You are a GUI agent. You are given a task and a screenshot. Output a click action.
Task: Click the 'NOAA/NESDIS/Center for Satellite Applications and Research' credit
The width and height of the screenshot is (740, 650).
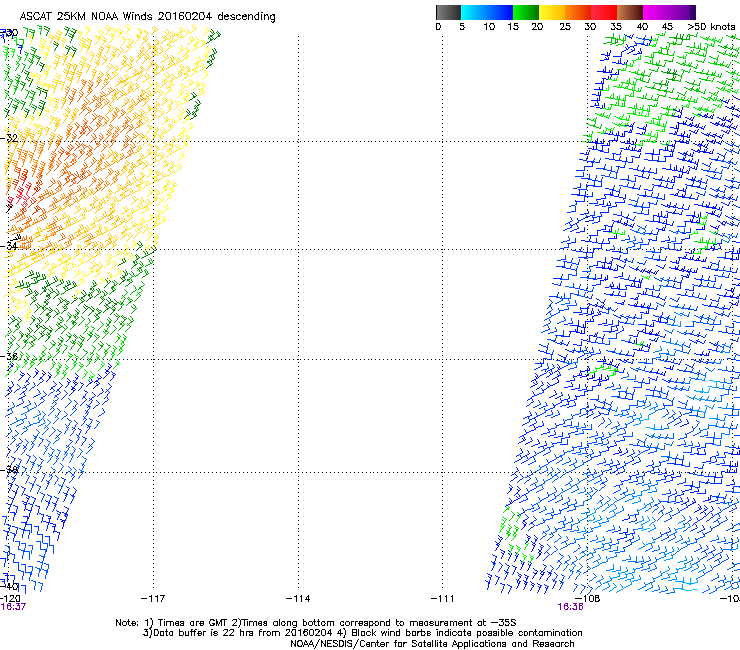coord(432,644)
